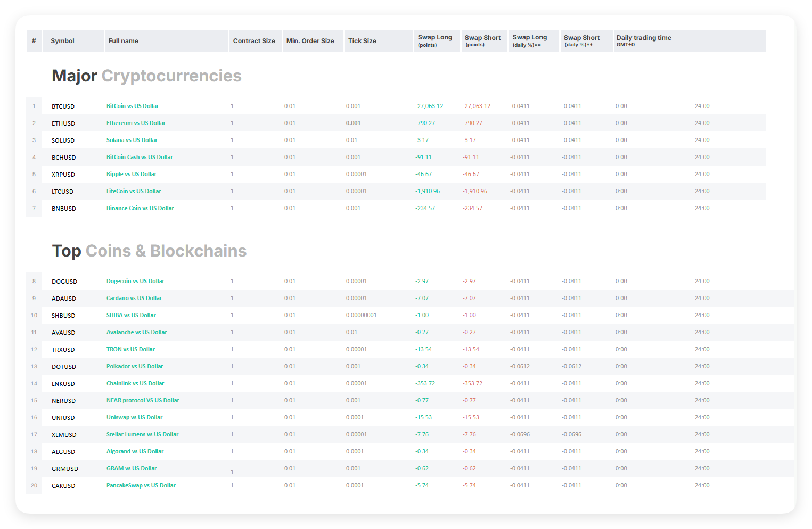Click BTCUSD's green swap long value -27,063.12
The width and height of the screenshot is (812, 529).
(429, 106)
